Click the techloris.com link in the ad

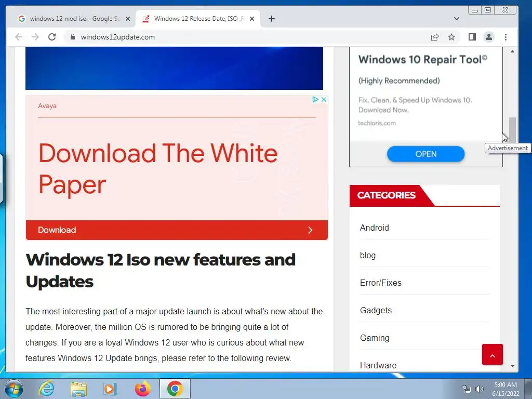pyautogui.click(x=377, y=123)
